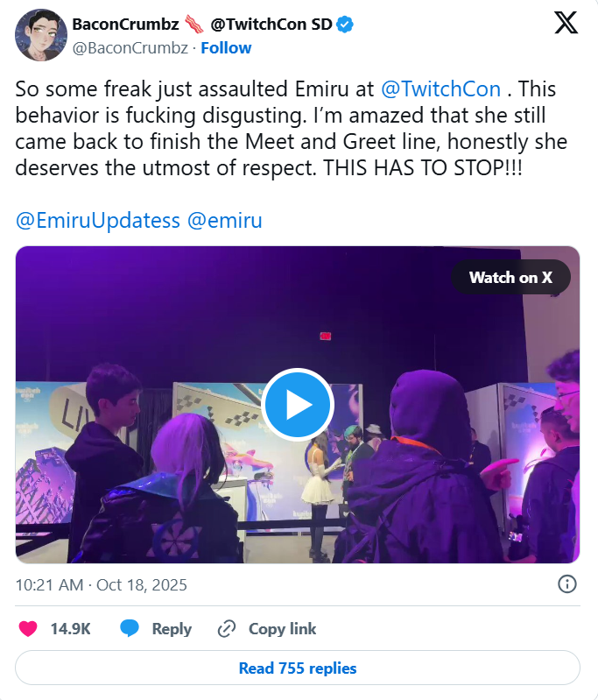Click the Watch on X button
598x700 pixels.
click(510, 277)
